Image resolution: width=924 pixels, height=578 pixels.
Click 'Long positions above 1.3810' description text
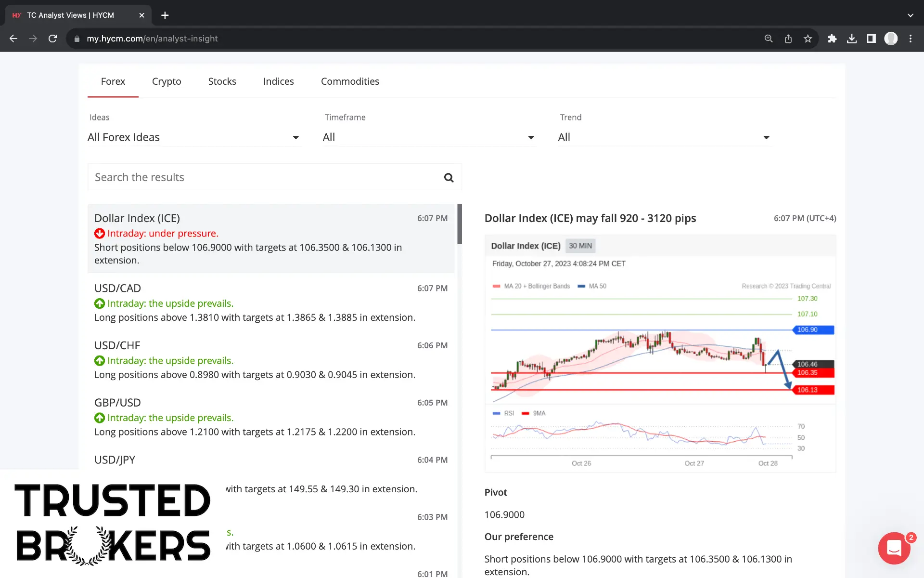point(255,317)
